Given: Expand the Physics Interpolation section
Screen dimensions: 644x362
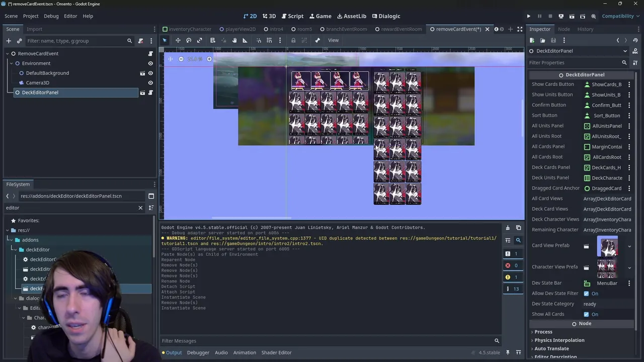Looking at the screenshot, I should click(x=559, y=340).
